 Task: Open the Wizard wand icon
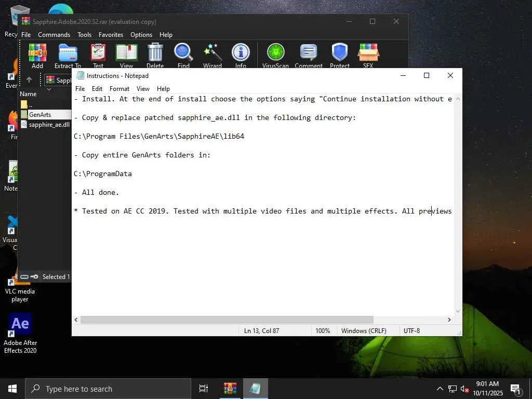212,56
